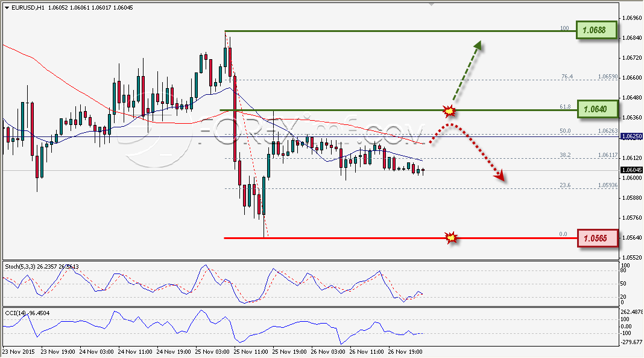Viewport: 644px width, 358px height.
Task: Click the Fibonacci 23.6 level label
Action: pyautogui.click(x=565, y=185)
